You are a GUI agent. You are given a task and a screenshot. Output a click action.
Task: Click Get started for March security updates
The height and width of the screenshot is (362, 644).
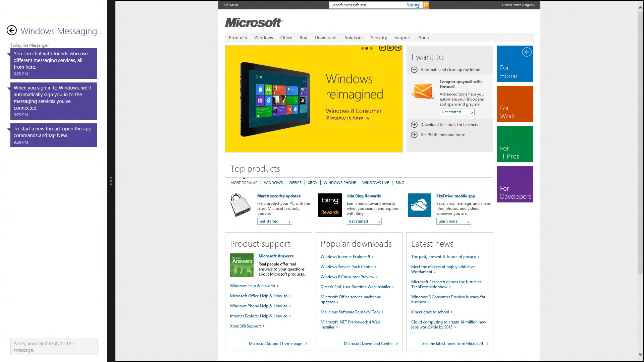tap(275, 221)
